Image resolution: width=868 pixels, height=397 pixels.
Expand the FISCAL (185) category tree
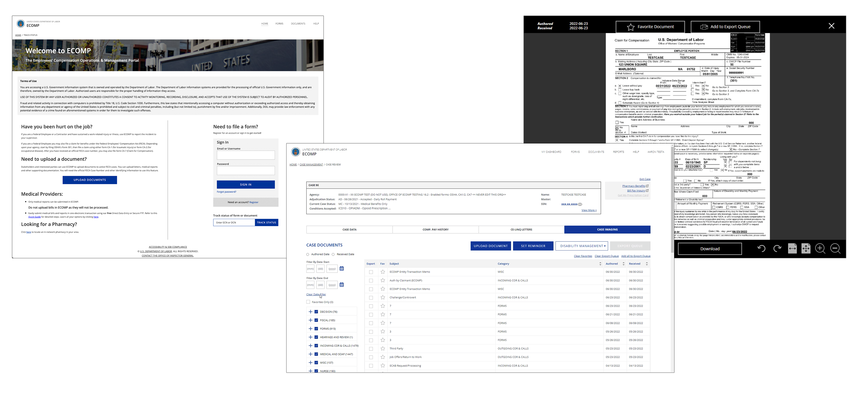[310, 320]
